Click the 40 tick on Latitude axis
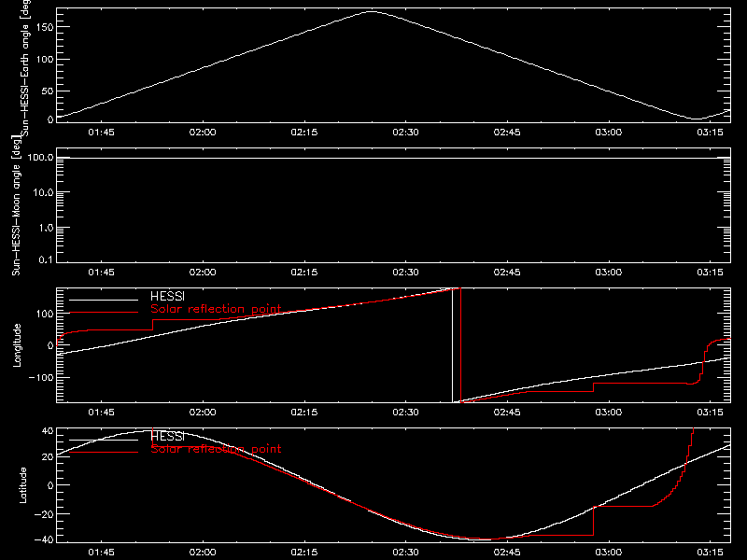The height and width of the screenshot is (560, 747). point(48,431)
